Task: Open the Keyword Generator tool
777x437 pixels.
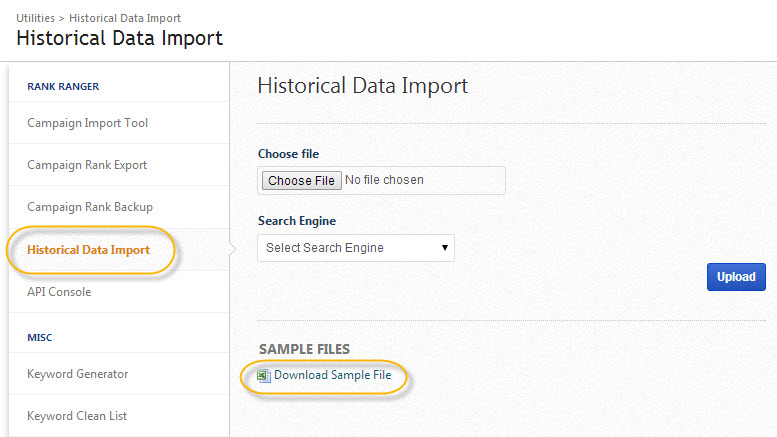Action: tap(77, 374)
